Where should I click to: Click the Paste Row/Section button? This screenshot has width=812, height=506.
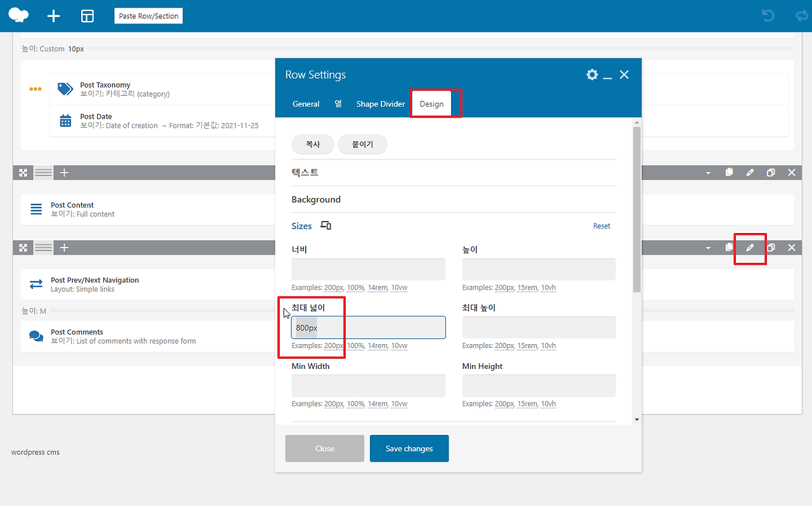click(148, 16)
